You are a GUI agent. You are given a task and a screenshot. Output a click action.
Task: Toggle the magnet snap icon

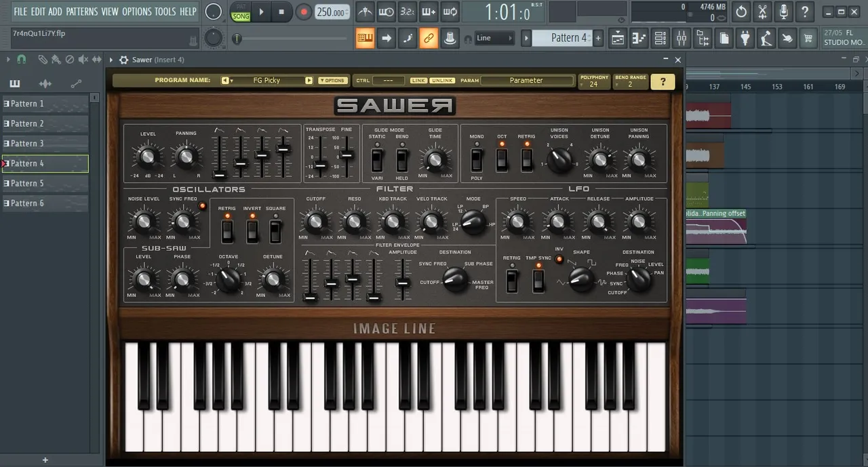click(x=22, y=60)
